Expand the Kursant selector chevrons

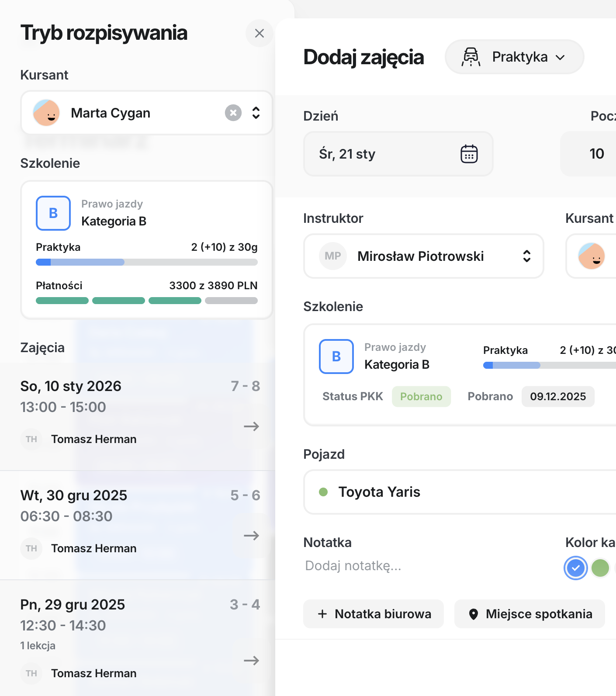256,113
